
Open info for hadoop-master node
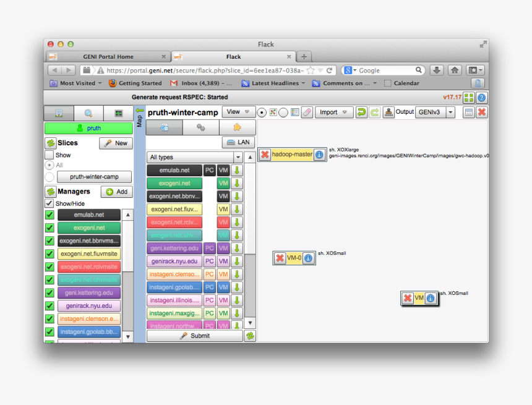click(x=319, y=155)
